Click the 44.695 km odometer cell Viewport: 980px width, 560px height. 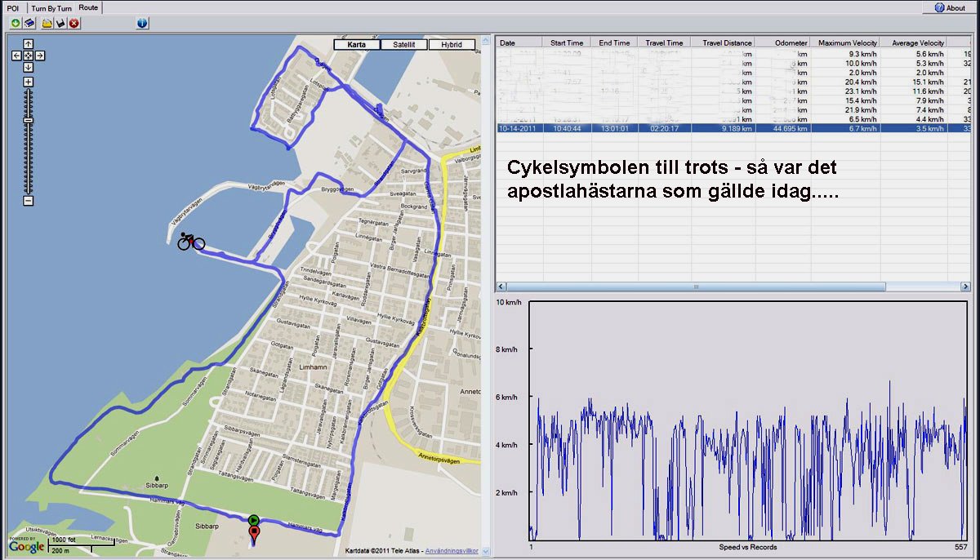pos(782,128)
